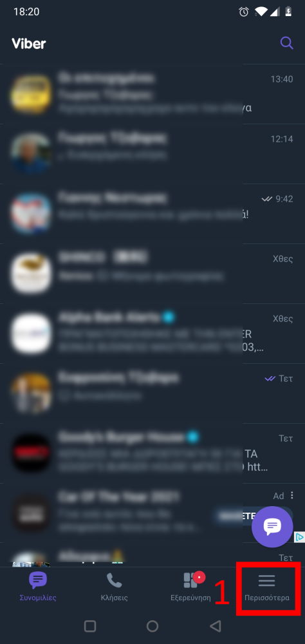Image resolution: width=305 pixels, height=644 pixels.
Task: Open the Alpha Bank Alerts conversation
Action: 152,334
